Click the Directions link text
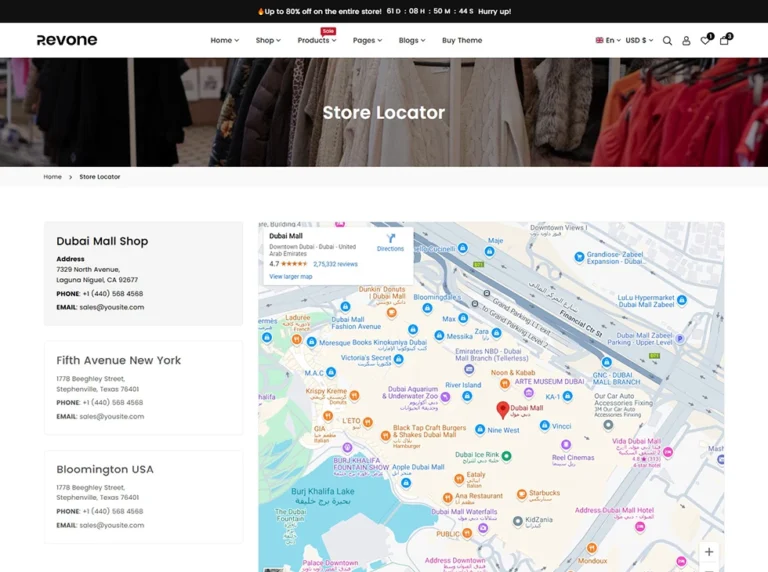 390,249
